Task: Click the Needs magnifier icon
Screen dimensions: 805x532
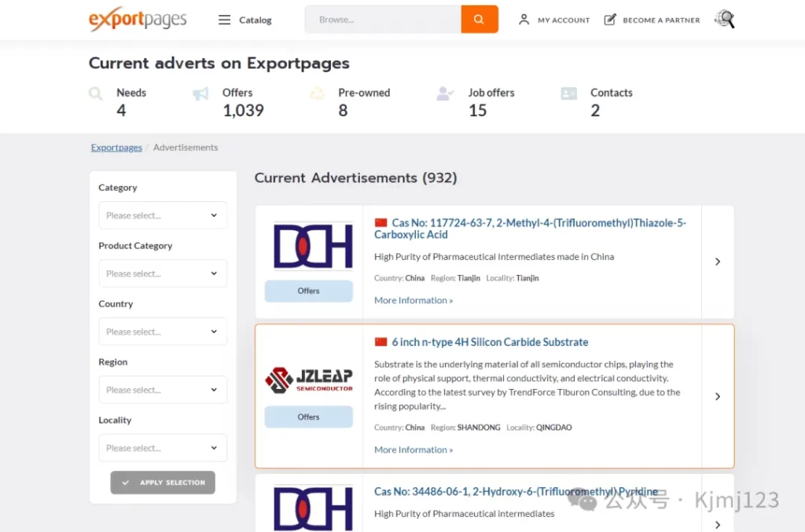Action: point(95,94)
